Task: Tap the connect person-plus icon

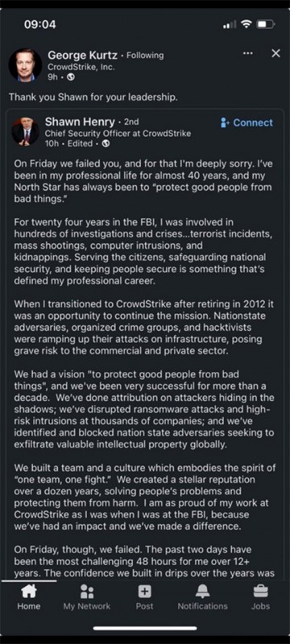Action: (225, 122)
